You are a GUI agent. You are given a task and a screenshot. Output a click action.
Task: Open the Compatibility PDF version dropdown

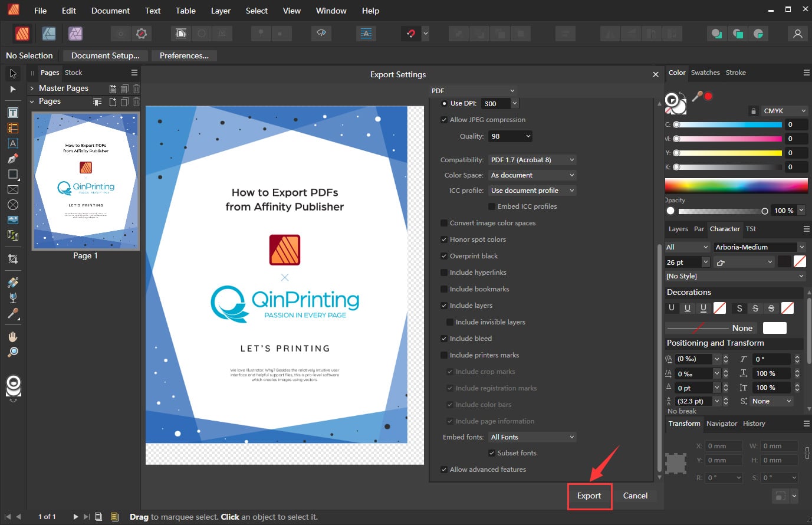pyautogui.click(x=532, y=160)
